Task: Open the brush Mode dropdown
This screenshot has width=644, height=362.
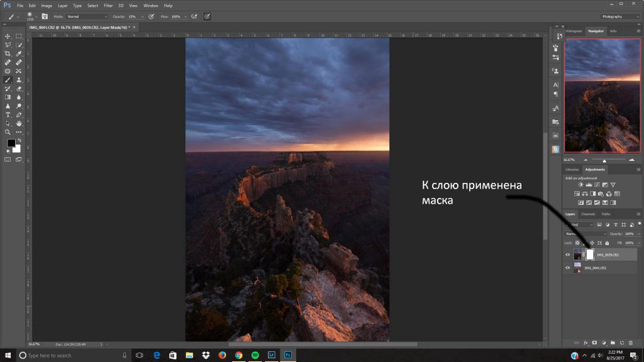Action: pos(87,16)
